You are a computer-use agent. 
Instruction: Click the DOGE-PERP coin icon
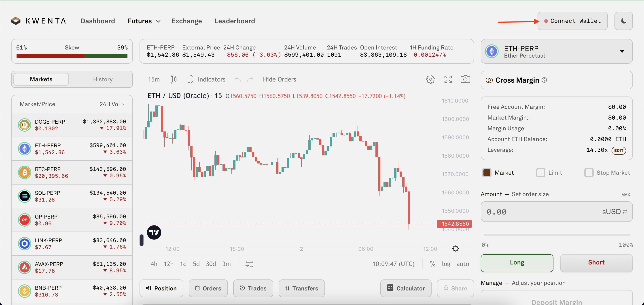click(x=25, y=125)
